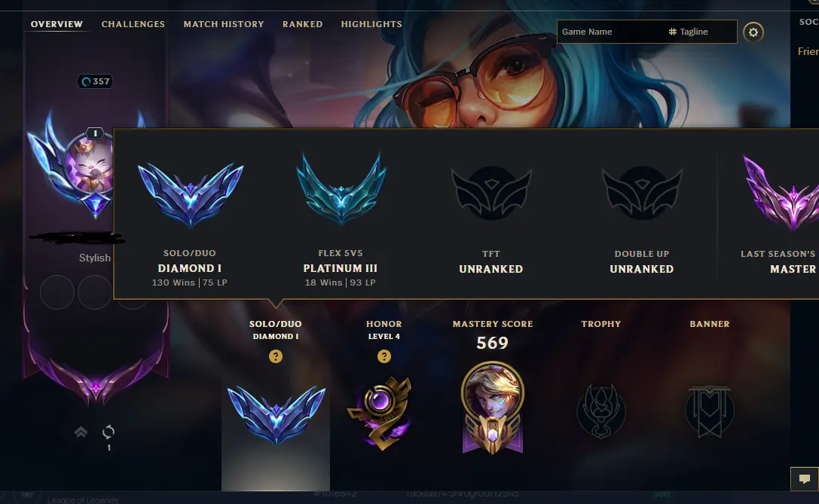This screenshot has height=504, width=819.
Task: Click the double chevron boost icon
Action: coord(81,432)
